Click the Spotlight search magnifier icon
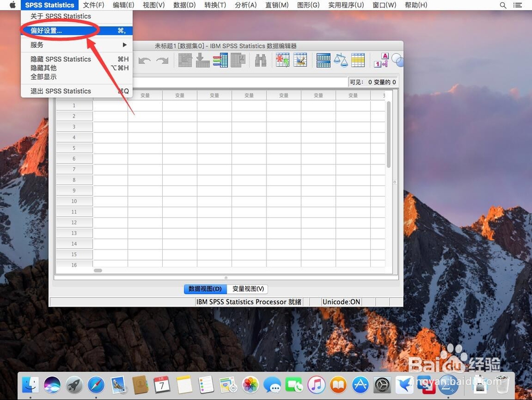This screenshot has height=400, width=532. click(x=503, y=5)
